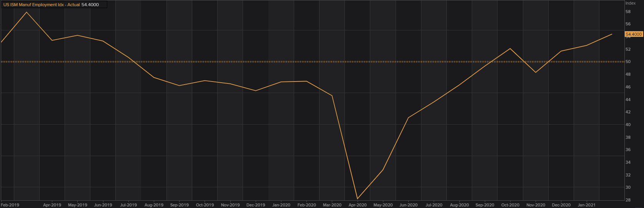Click the June 2020 data point near 41

pyautogui.click(x=408, y=118)
